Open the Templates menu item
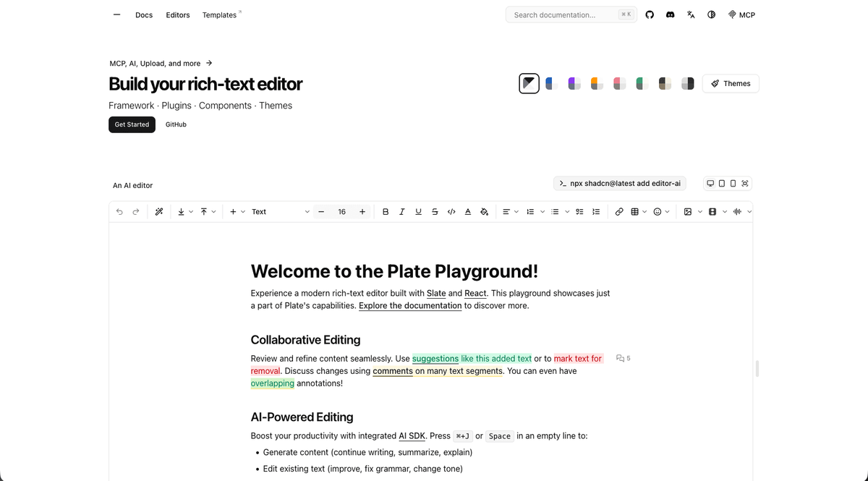Screen dimensions: 868x481 [220, 15]
